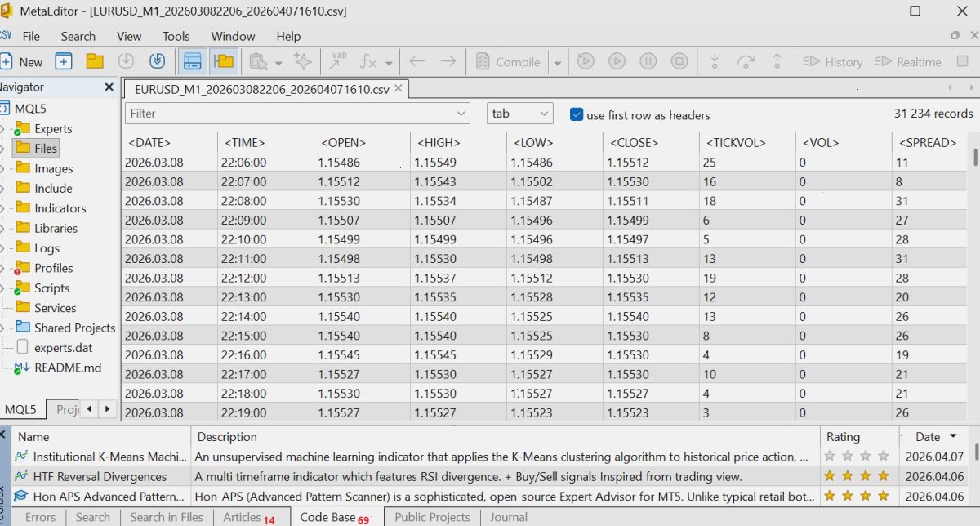Open the File menu
This screenshot has width=980, height=526.
31,36
